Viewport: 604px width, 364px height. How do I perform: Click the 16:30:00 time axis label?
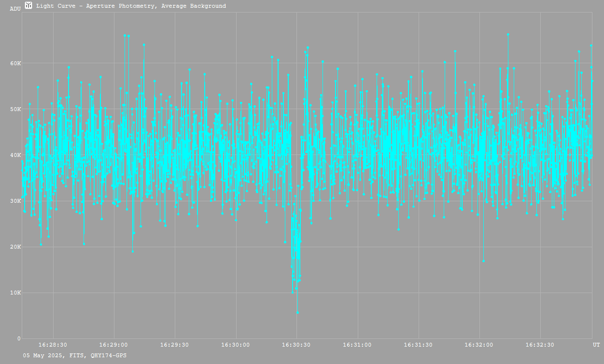(236, 345)
